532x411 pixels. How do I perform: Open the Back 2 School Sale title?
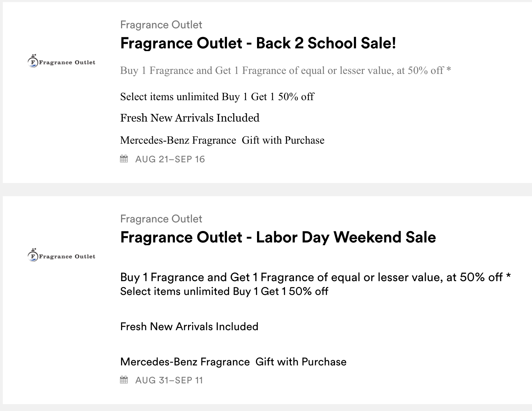258,43
